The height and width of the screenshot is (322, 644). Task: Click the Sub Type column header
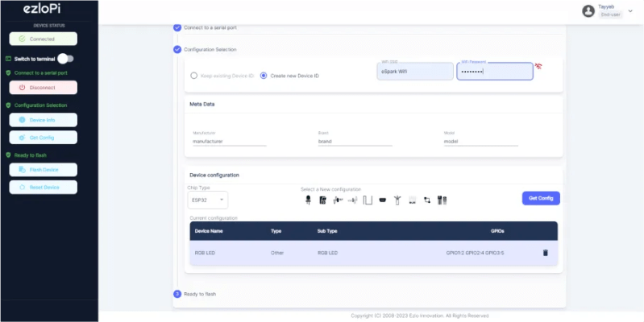tap(327, 231)
